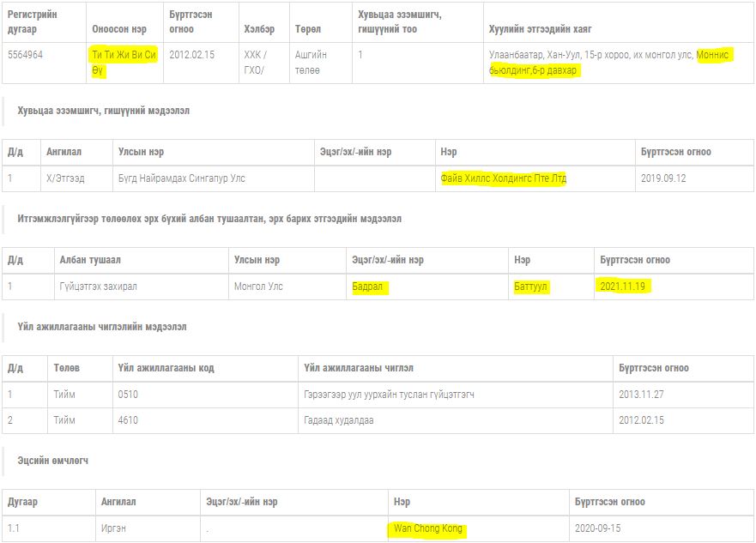Click the Хувьцаа эзэмшигч, гишүүний мэдээлэл section heading
756x543 pixels.
[x=104, y=111]
